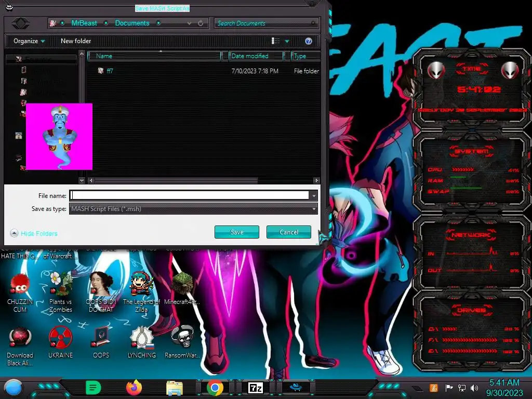Open the UKRAINE radiation symbol shortcut
Viewport: 532px width, 399px height.
pyautogui.click(x=60, y=342)
